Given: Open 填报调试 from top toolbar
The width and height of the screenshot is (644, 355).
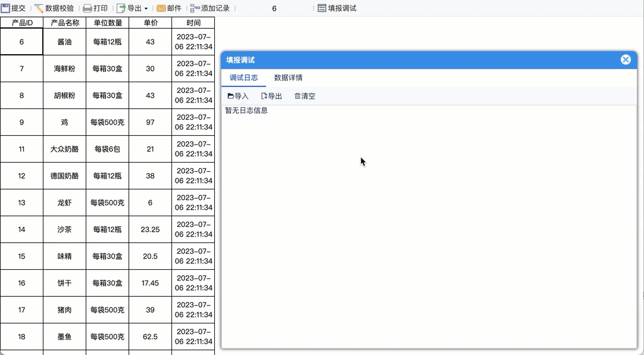Looking at the screenshot, I should pyautogui.click(x=337, y=8).
